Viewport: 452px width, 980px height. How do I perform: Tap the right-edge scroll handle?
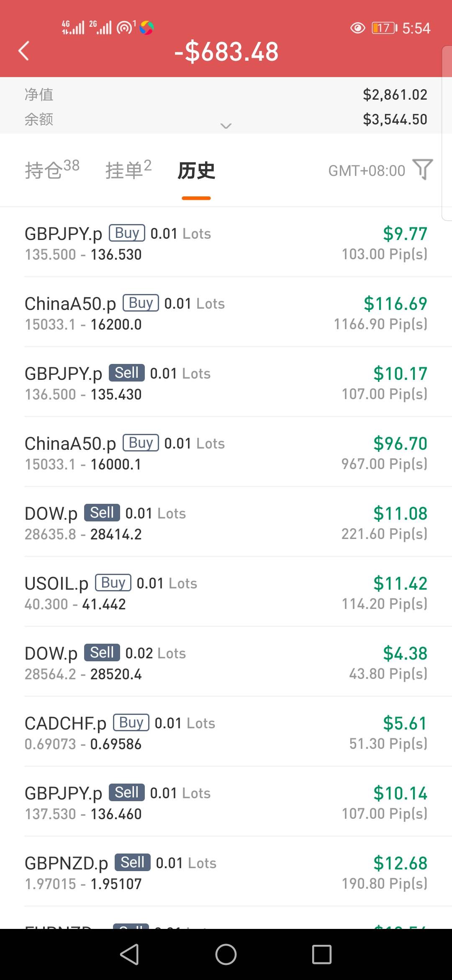(447, 134)
